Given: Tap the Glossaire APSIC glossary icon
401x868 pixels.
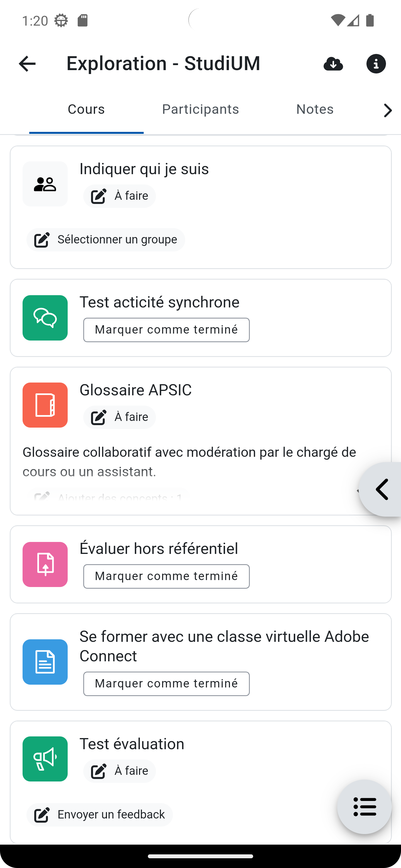Looking at the screenshot, I should tap(45, 405).
